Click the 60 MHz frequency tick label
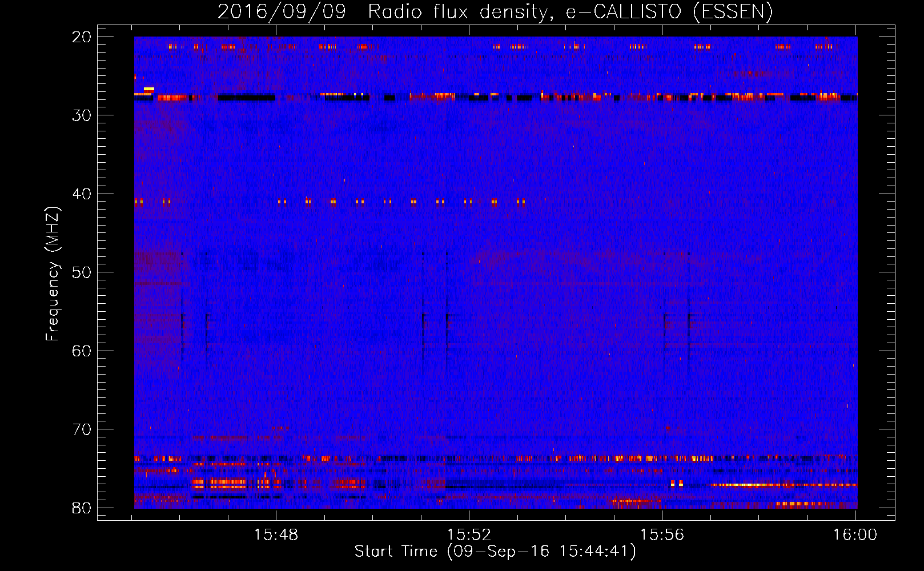The width and height of the screenshot is (924, 571). point(82,351)
